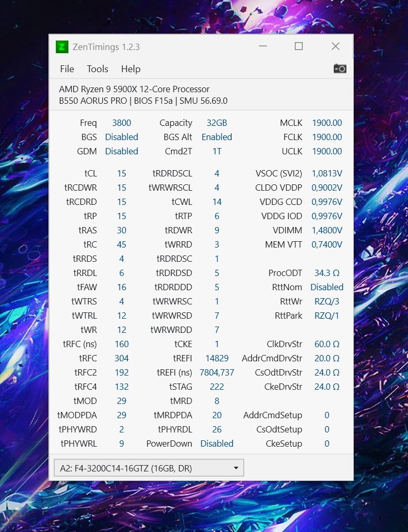Click the CsOdtDrvStr value 24.0 Ω
This screenshot has width=408, height=532.
pos(327,372)
